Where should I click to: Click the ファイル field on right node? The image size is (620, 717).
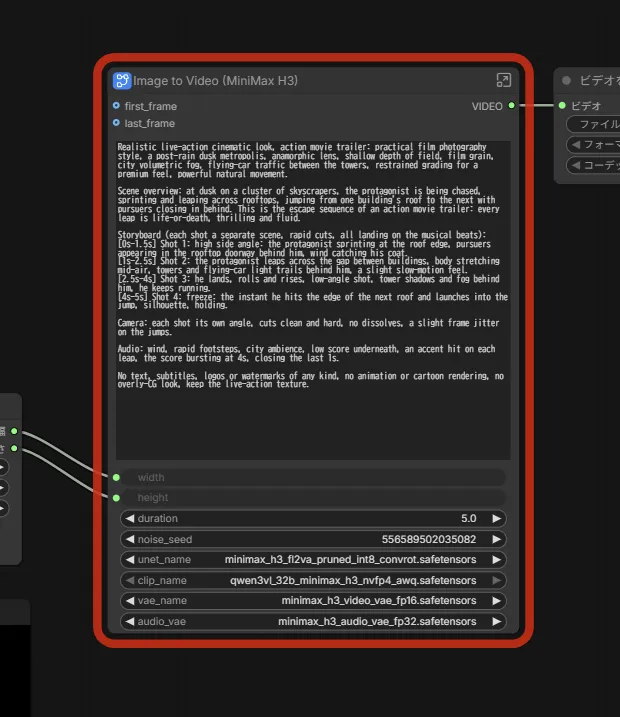(x=593, y=124)
